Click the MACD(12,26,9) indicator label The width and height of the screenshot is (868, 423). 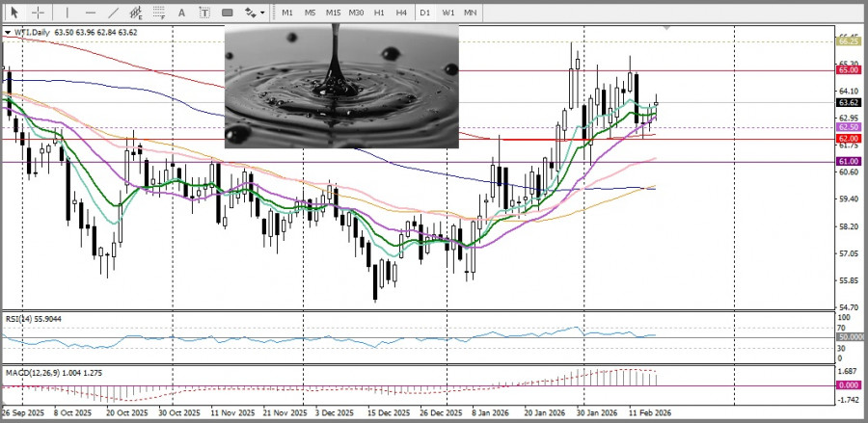pos(54,373)
